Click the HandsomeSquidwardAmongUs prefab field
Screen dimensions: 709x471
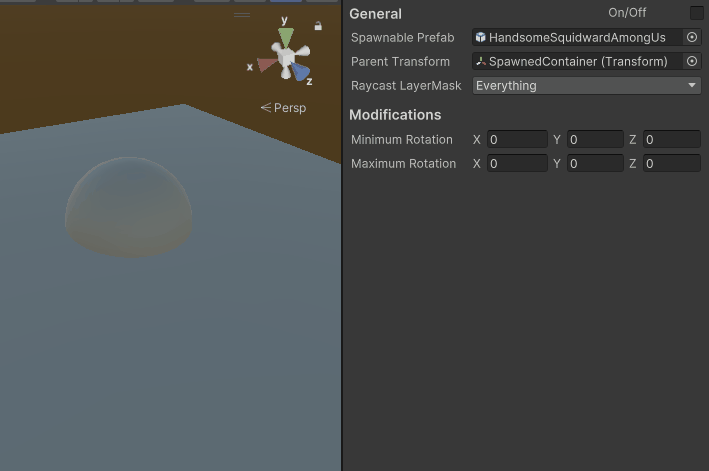576,37
